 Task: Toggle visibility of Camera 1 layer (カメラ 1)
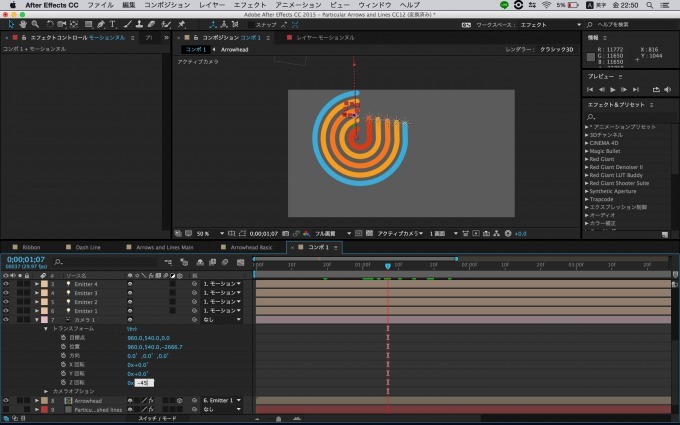coord(6,319)
